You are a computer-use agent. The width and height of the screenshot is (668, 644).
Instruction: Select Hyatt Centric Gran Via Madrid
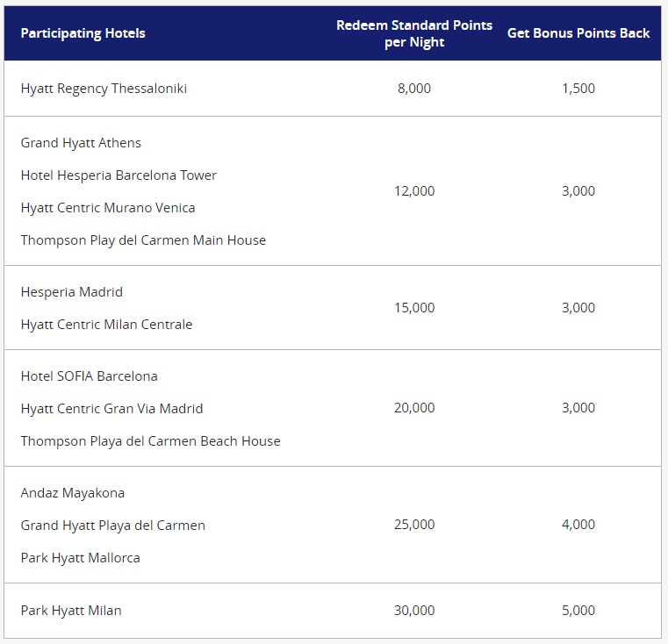pyautogui.click(x=111, y=409)
